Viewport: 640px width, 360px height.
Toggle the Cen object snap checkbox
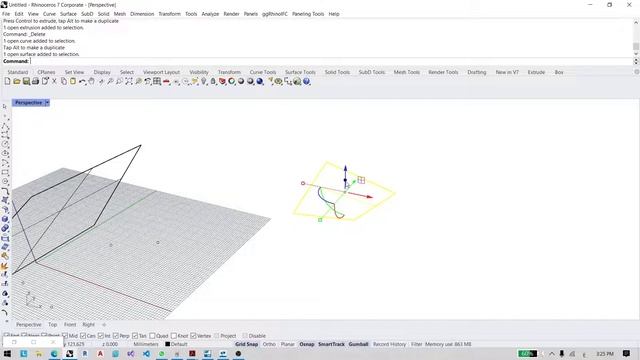83,336
